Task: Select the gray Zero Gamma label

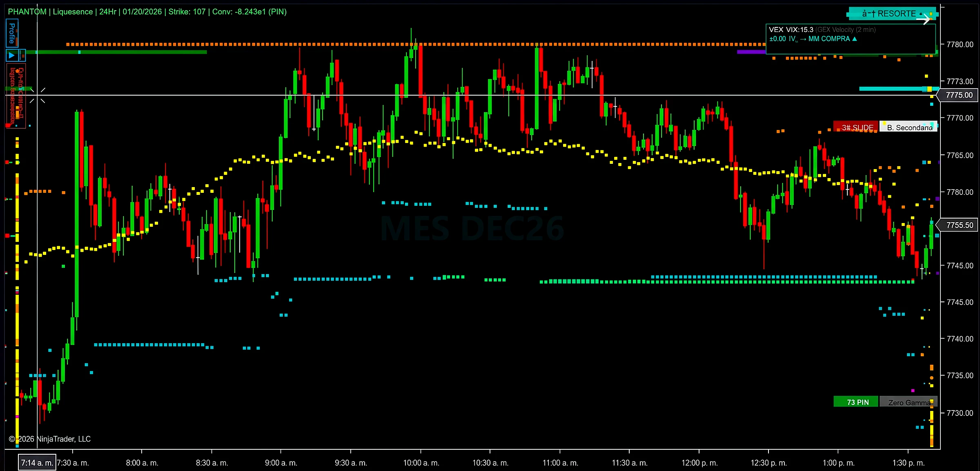Action: pyautogui.click(x=908, y=402)
